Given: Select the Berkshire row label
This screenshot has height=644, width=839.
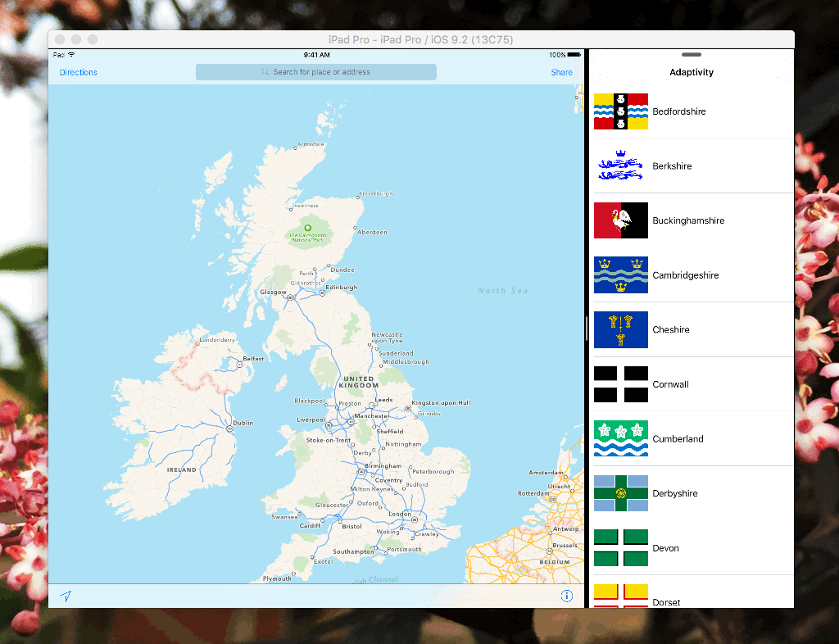Looking at the screenshot, I should [x=672, y=166].
